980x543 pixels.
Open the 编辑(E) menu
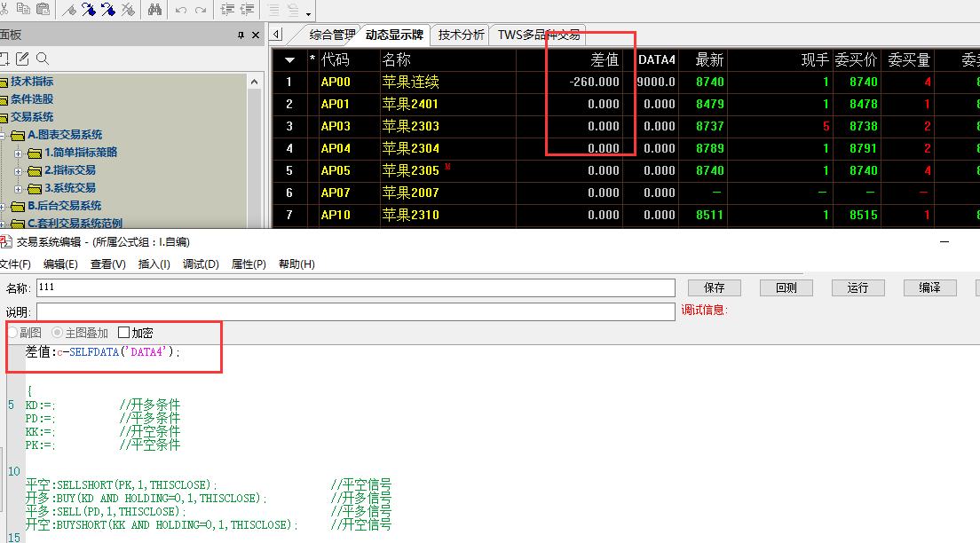tap(60, 264)
